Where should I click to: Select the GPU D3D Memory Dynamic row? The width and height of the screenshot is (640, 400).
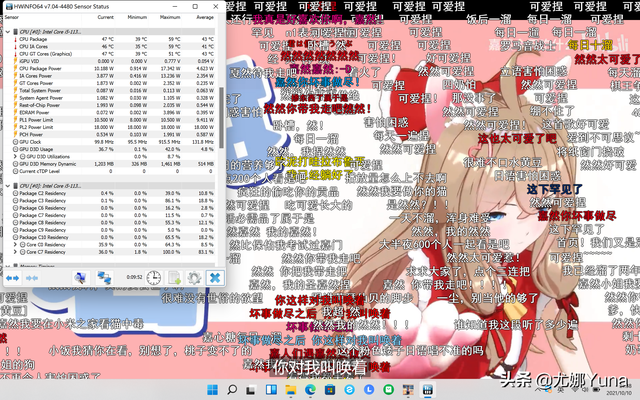[109, 164]
